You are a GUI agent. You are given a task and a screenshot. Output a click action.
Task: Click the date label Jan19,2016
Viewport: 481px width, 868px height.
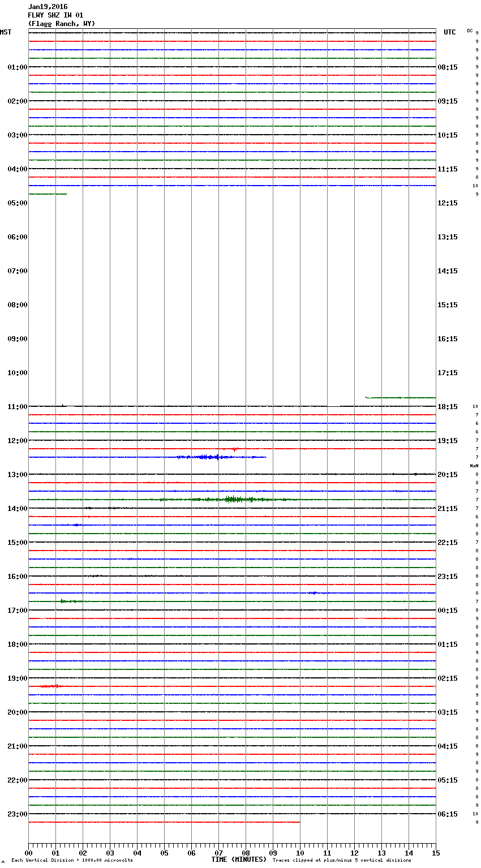tap(48, 7)
